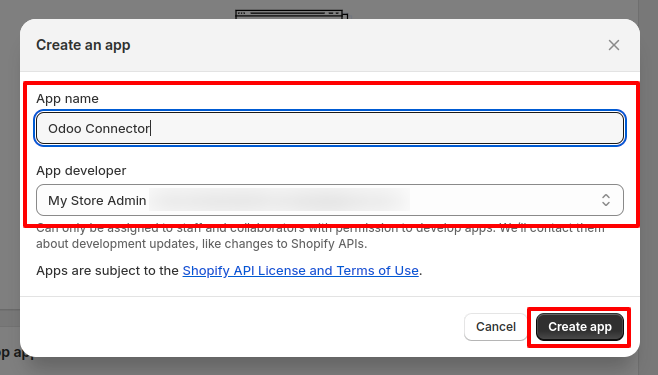This screenshot has height=375, width=658.
Task: Select "My Store Admin" developer value
Action: click(97, 201)
